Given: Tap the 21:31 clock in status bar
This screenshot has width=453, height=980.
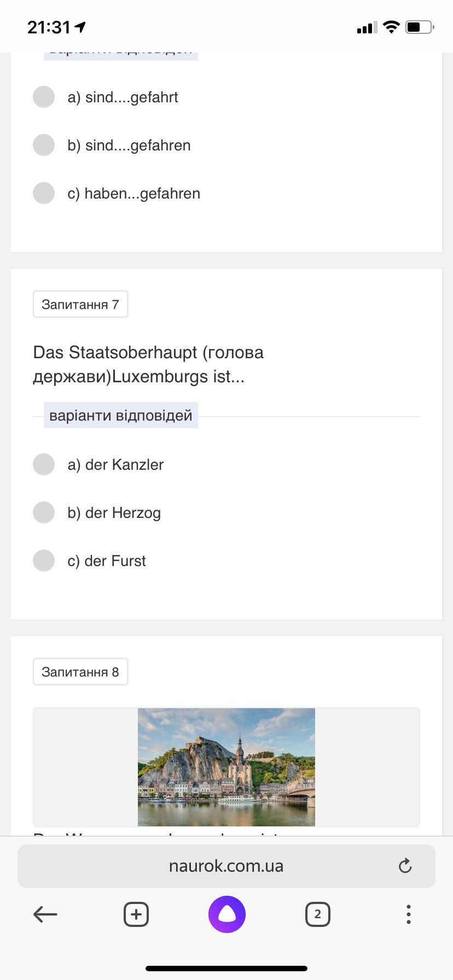Looking at the screenshot, I should tap(49, 27).
